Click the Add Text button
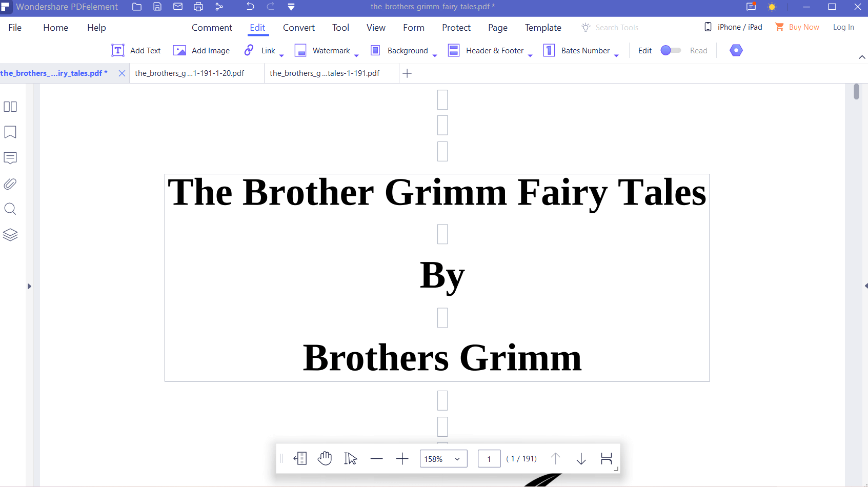Viewport: 868px width, 487px height. pos(136,50)
